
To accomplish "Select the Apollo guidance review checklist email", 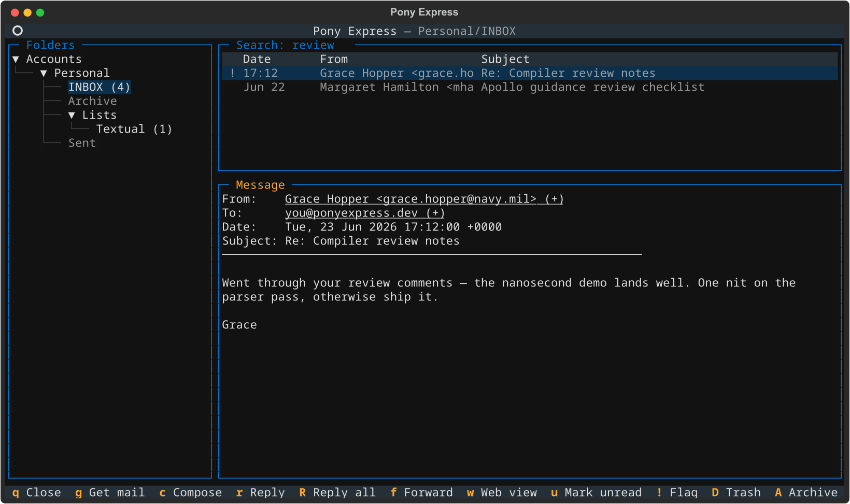I will 530,87.
